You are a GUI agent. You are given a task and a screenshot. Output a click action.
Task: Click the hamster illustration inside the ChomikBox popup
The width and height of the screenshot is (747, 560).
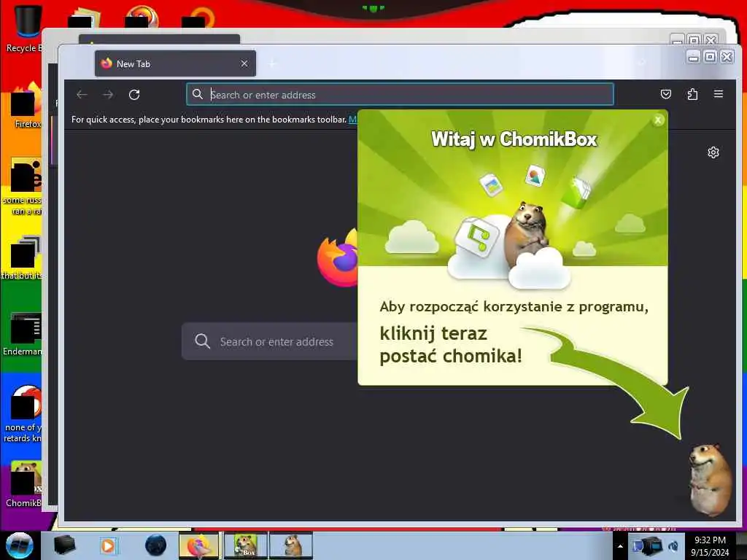tap(527, 233)
